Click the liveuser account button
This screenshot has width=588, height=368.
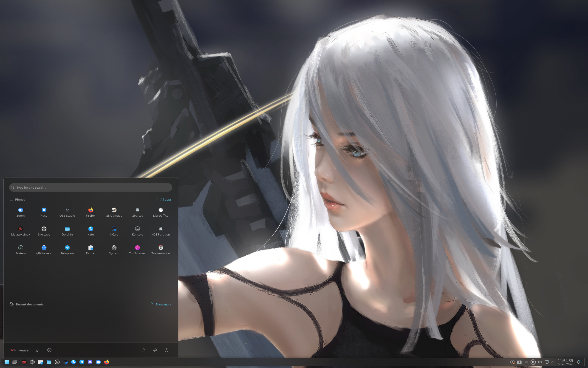20,350
